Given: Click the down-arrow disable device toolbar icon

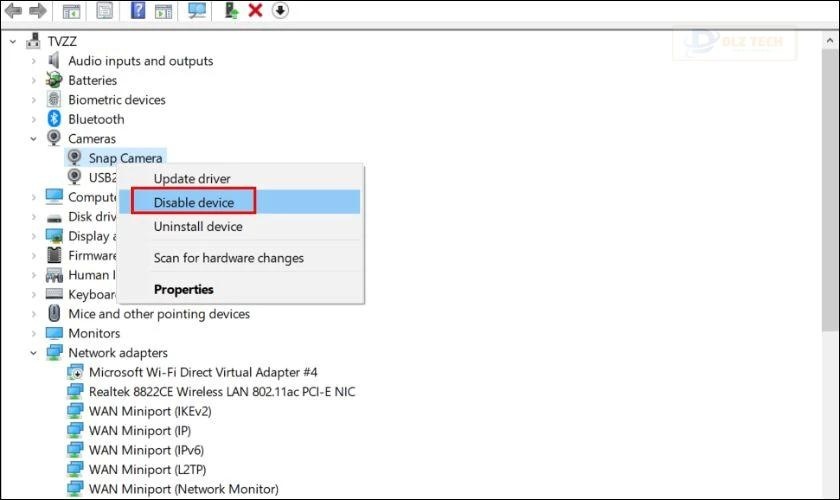Looking at the screenshot, I should [x=280, y=11].
